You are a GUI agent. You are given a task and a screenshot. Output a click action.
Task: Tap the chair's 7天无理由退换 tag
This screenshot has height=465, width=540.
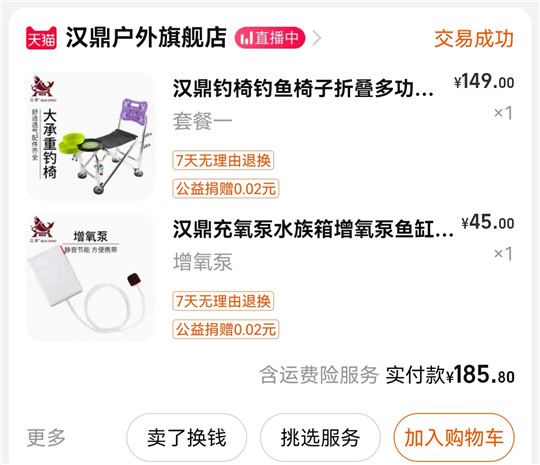[223, 161]
